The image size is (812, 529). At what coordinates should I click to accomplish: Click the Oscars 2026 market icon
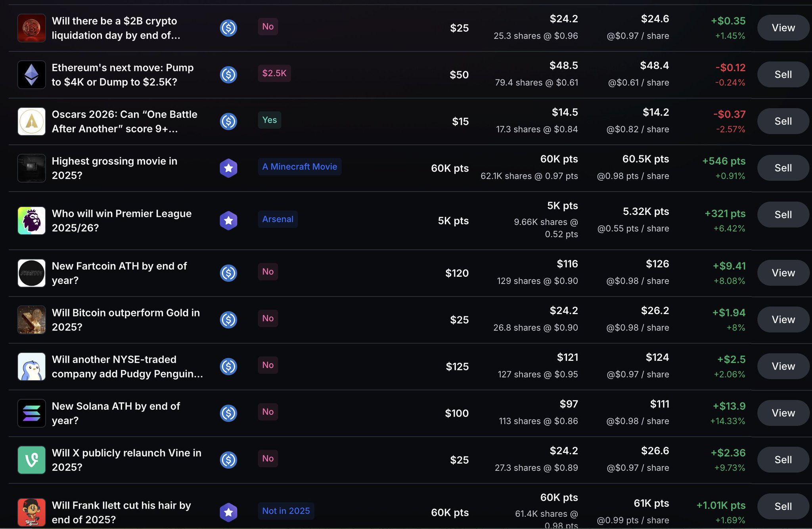click(x=31, y=121)
